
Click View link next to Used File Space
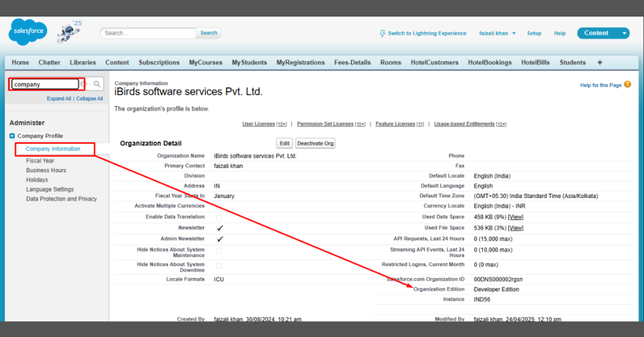point(516,228)
